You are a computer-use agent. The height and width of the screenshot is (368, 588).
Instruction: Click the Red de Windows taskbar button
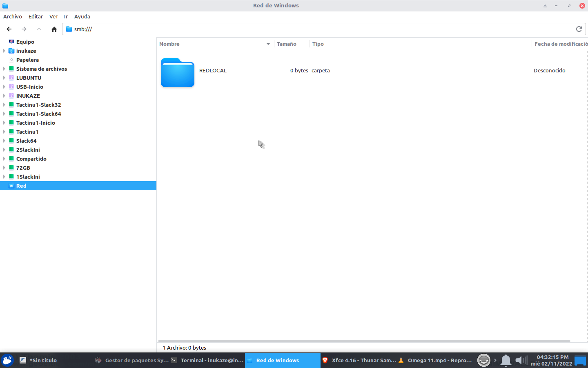[x=283, y=360]
